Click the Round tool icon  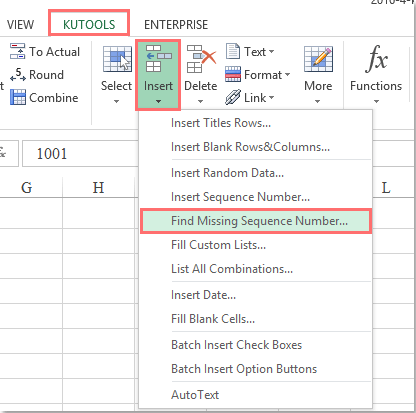point(17,74)
